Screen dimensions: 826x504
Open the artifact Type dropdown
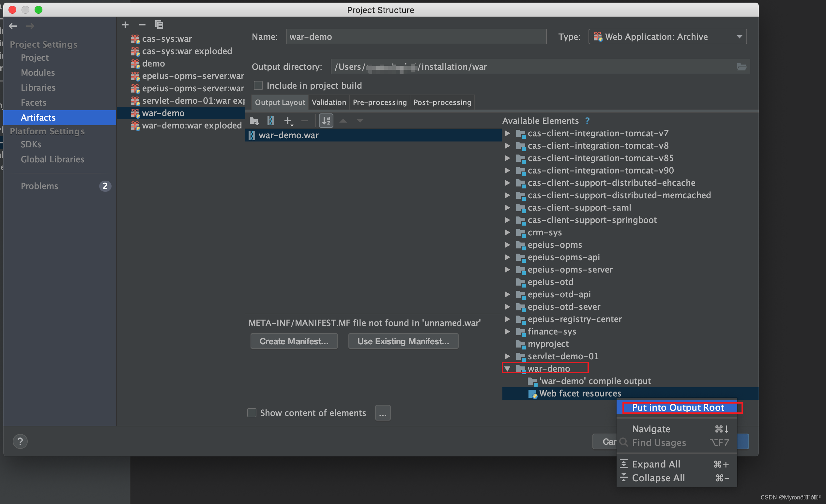[667, 37]
